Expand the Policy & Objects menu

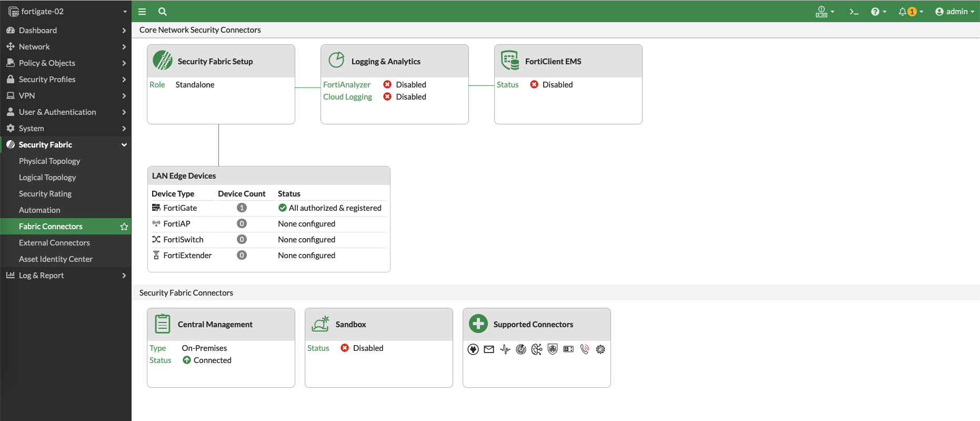(x=66, y=63)
